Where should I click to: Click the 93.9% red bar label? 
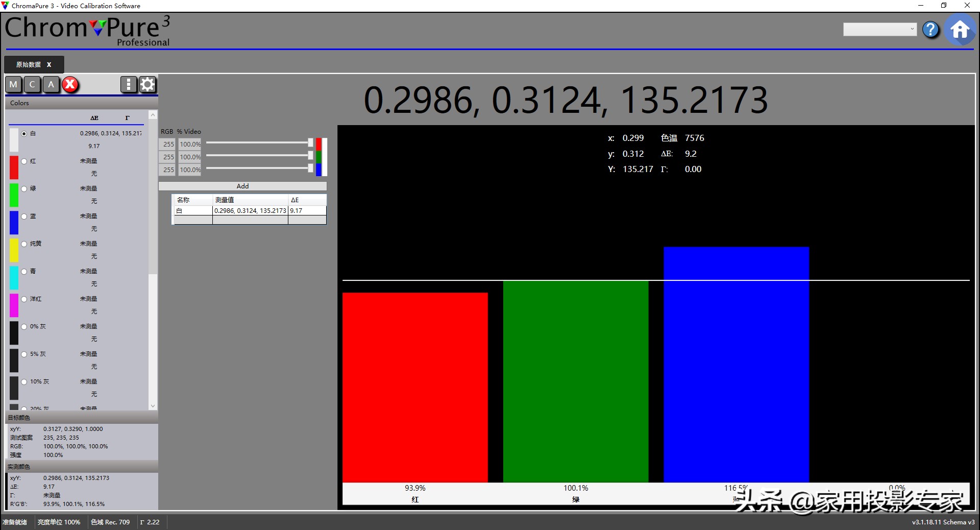click(x=415, y=489)
